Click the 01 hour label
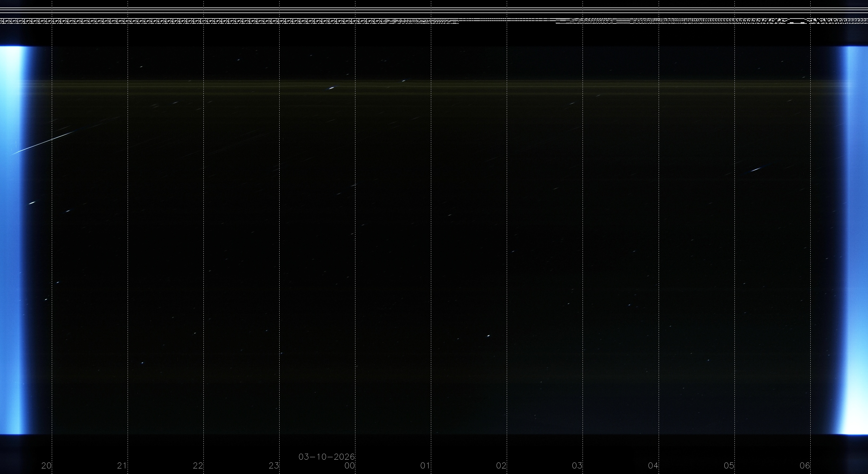Screen dimensions: 868x474 (x=425, y=466)
